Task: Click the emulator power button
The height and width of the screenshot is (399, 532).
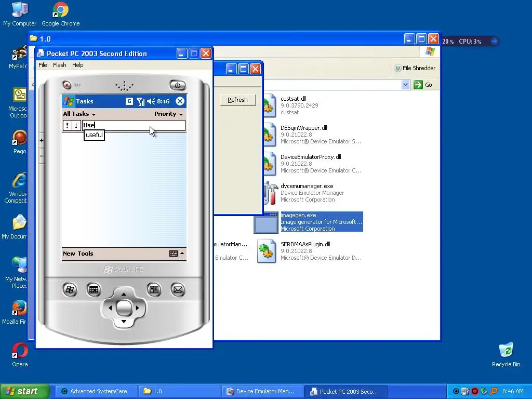Action: [178, 85]
